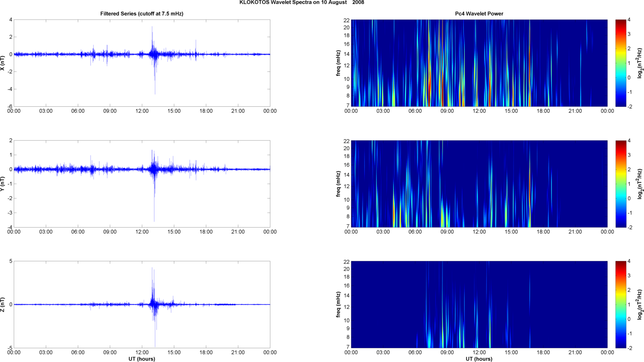Click the 'X (nT)' y-axis label
644x362 pixels.
pyautogui.click(x=3, y=63)
